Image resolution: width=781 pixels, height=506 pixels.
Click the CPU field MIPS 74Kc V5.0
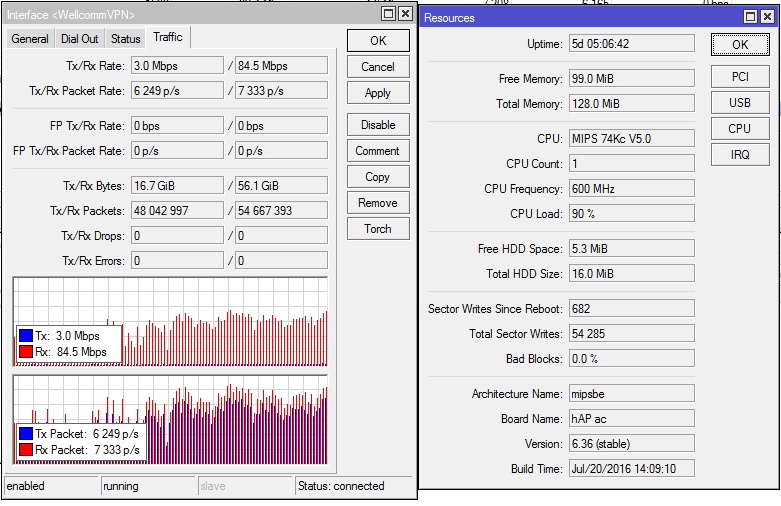[x=632, y=138]
